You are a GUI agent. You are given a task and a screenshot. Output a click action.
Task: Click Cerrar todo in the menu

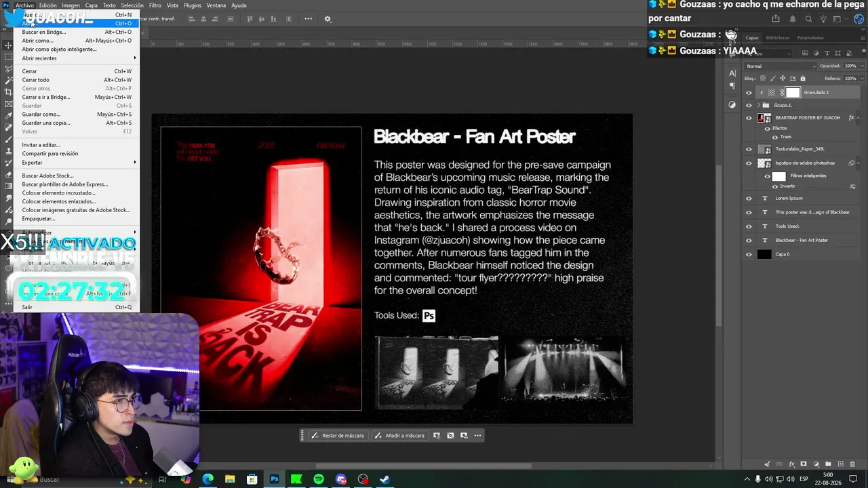(x=78, y=80)
